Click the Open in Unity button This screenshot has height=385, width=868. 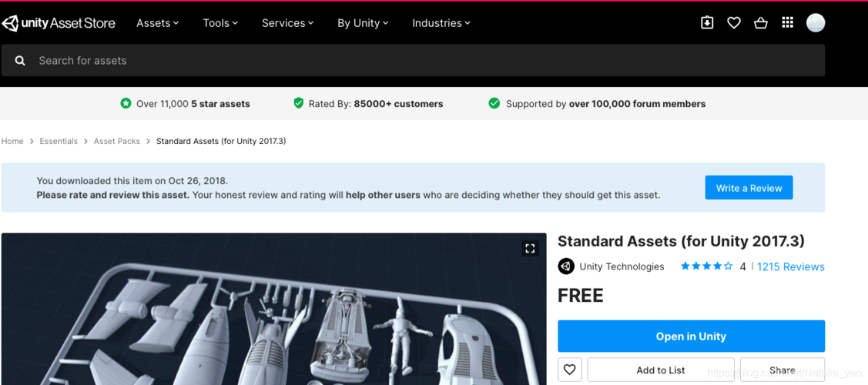(691, 336)
